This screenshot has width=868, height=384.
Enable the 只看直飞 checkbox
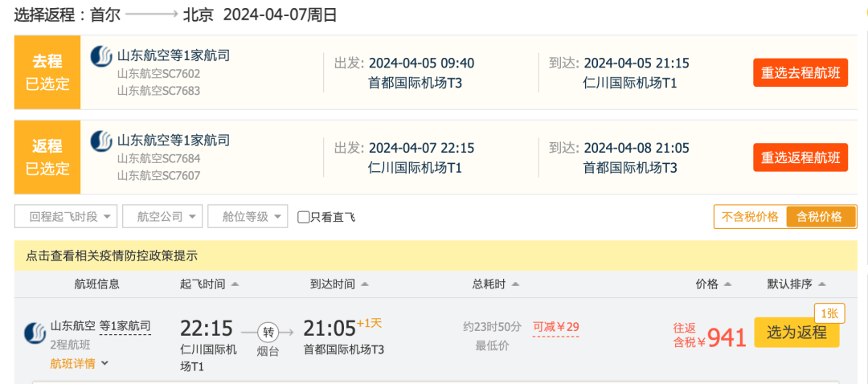pyautogui.click(x=304, y=217)
